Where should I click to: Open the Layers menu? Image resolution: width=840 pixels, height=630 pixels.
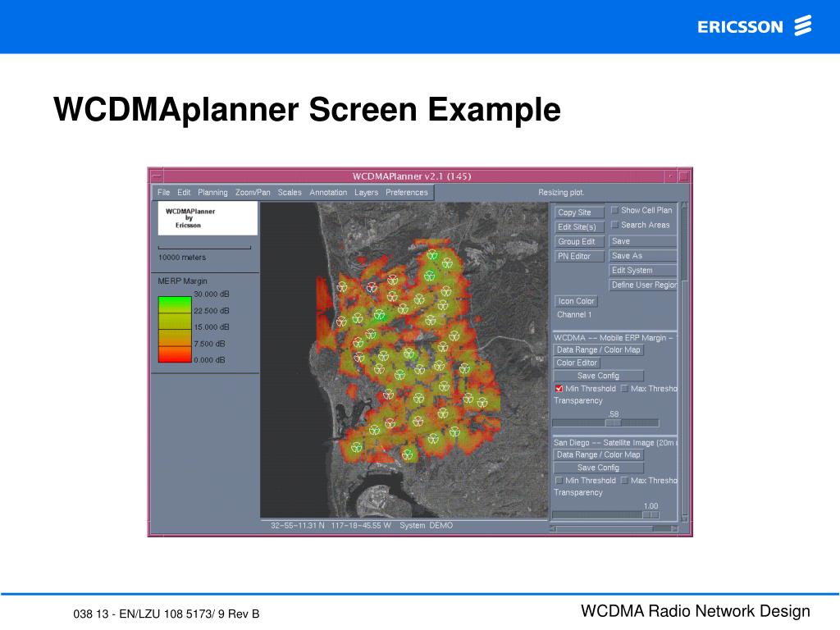(x=367, y=192)
